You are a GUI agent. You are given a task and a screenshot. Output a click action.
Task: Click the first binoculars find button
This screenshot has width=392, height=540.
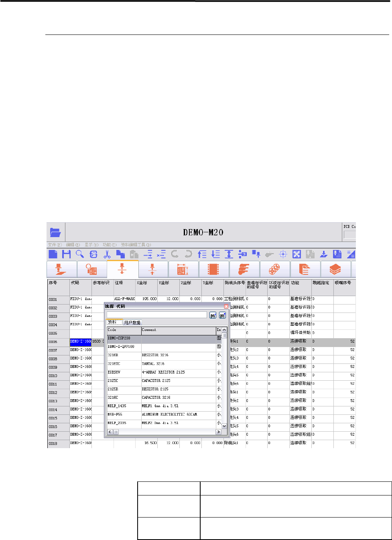click(x=213, y=315)
